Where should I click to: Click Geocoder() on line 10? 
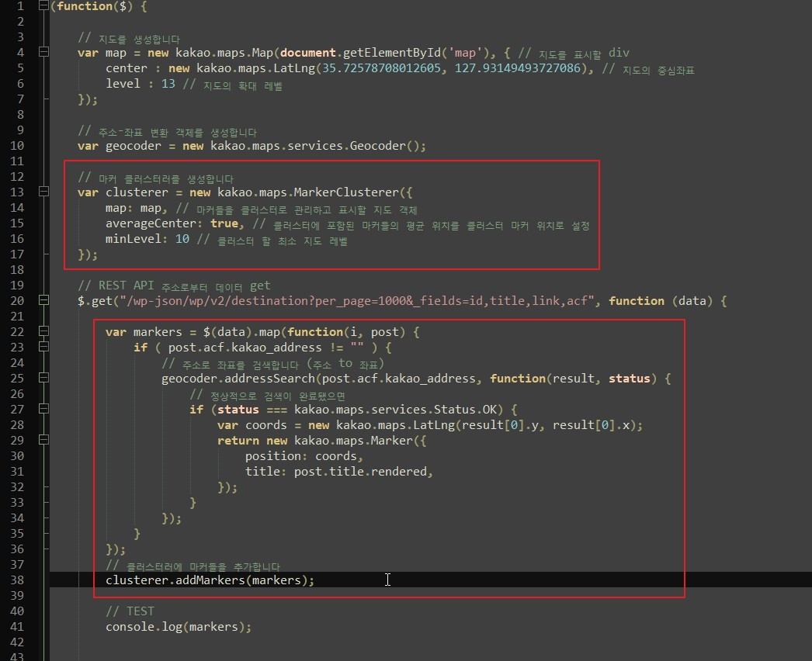384,146
